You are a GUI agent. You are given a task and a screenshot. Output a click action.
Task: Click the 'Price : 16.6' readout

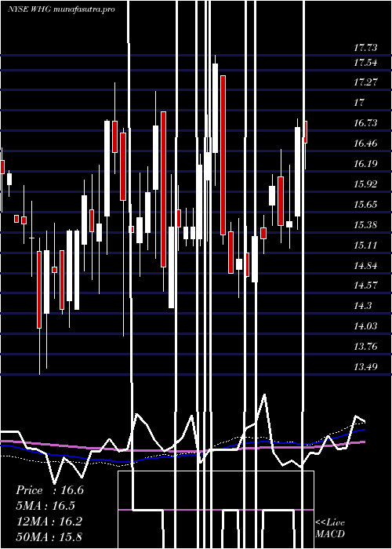pos(50,490)
